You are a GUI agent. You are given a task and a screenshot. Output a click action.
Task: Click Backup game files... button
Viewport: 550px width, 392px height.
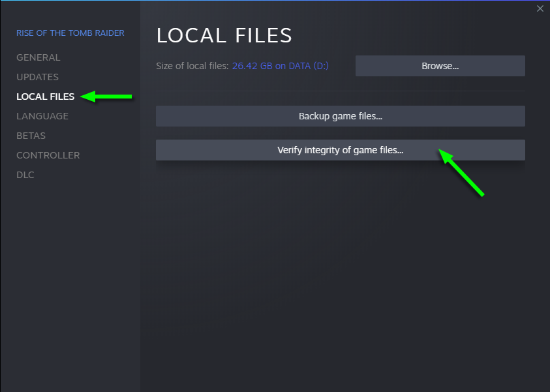tap(340, 116)
